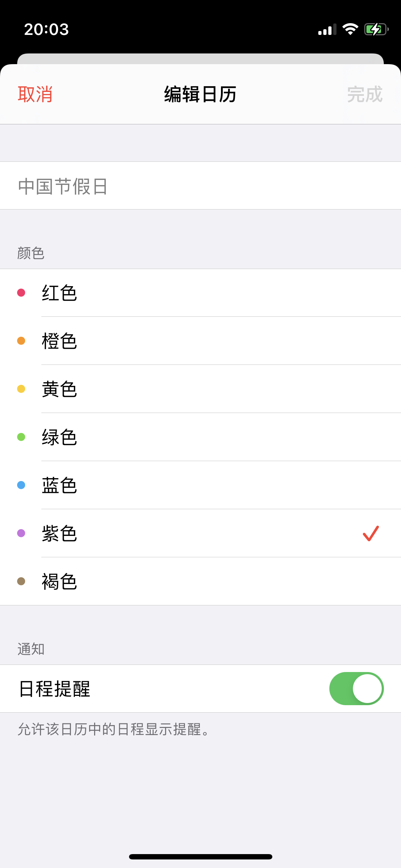Tap the purple color dot
The width and height of the screenshot is (401, 868).
click(21, 533)
